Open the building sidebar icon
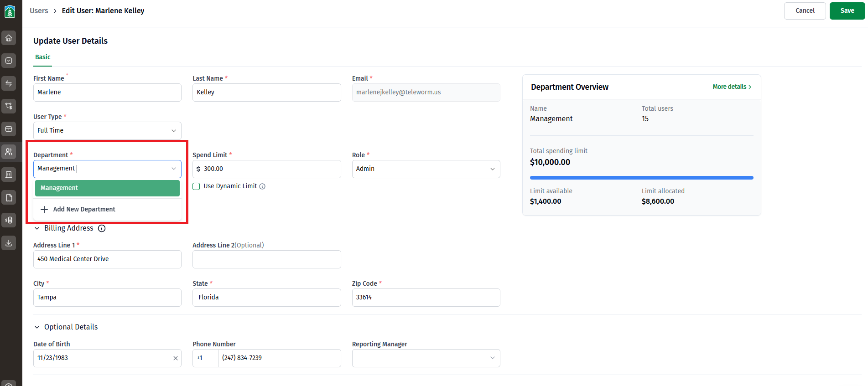Image resolution: width=868 pixels, height=386 pixels. pyautogui.click(x=9, y=175)
